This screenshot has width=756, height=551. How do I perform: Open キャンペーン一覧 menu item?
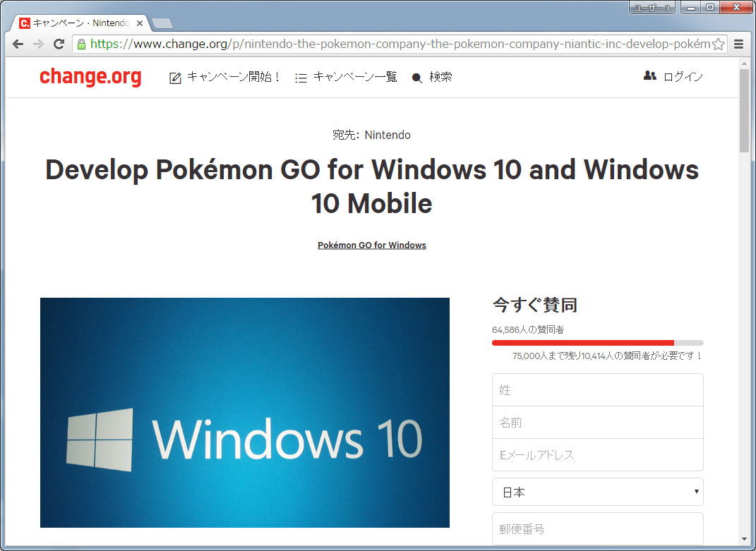point(355,77)
